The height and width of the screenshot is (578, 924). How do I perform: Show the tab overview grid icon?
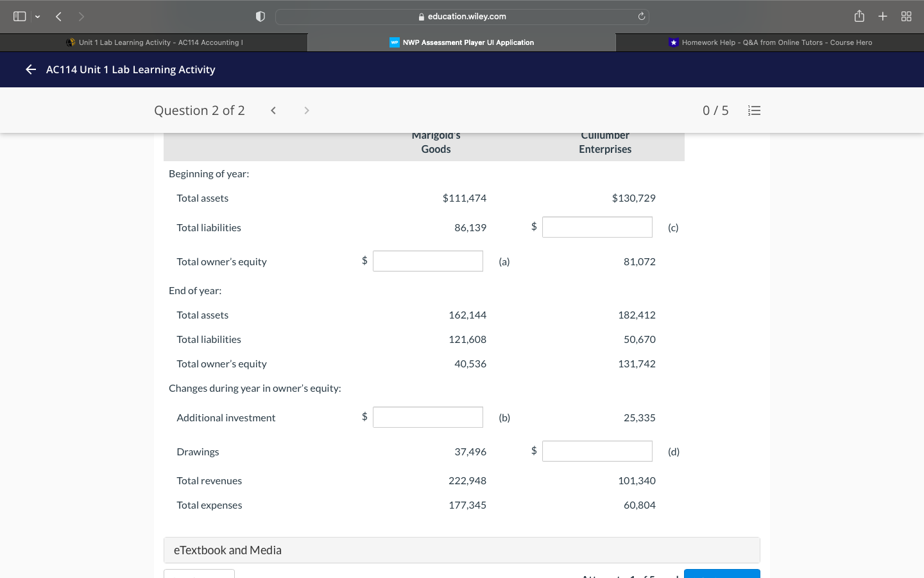[x=906, y=16]
